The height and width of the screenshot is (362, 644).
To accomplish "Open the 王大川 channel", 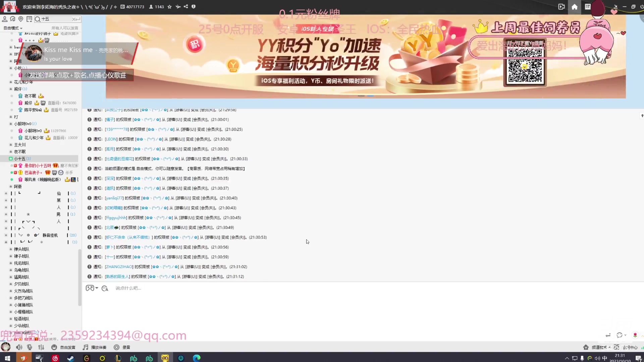I will pyautogui.click(x=20, y=145).
